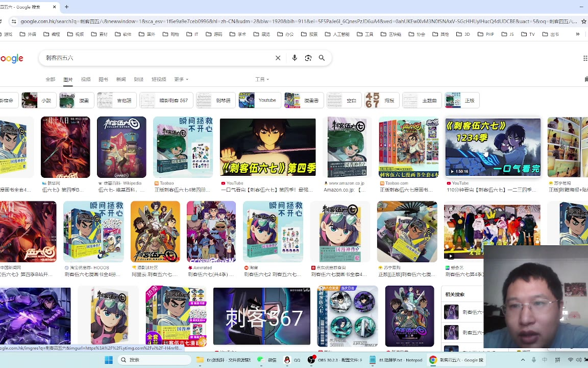Open the Google logo home link
Viewport: 588px width, 368px height.
click(12, 59)
